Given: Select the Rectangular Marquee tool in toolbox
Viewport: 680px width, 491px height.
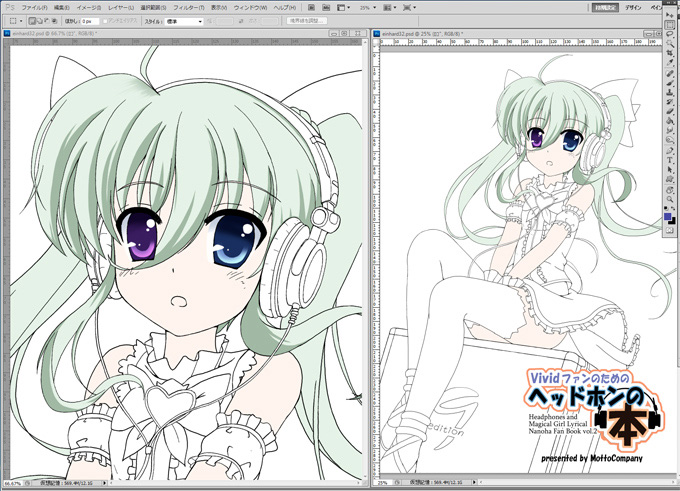Looking at the screenshot, I should [670, 26].
